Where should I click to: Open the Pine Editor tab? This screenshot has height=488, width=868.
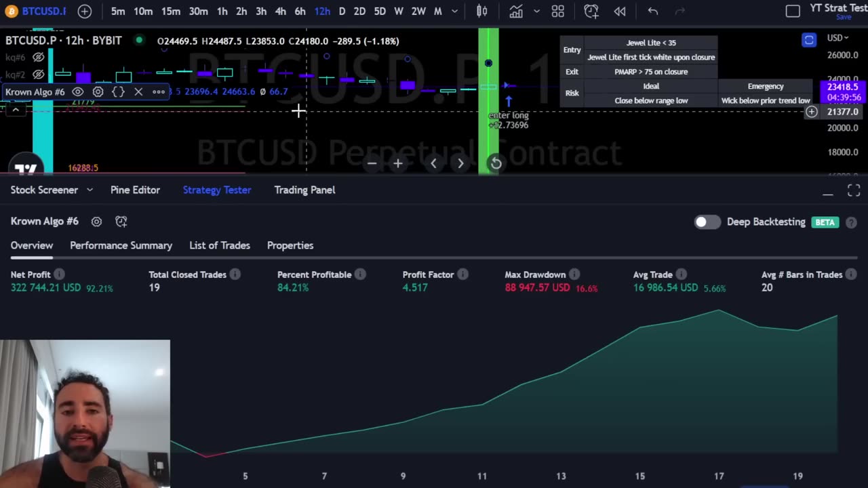click(x=135, y=190)
